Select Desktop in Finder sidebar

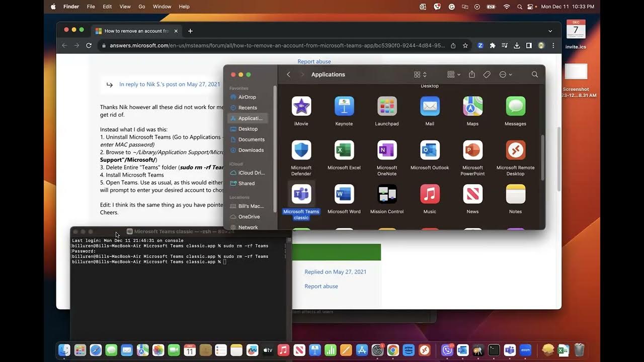tap(248, 129)
